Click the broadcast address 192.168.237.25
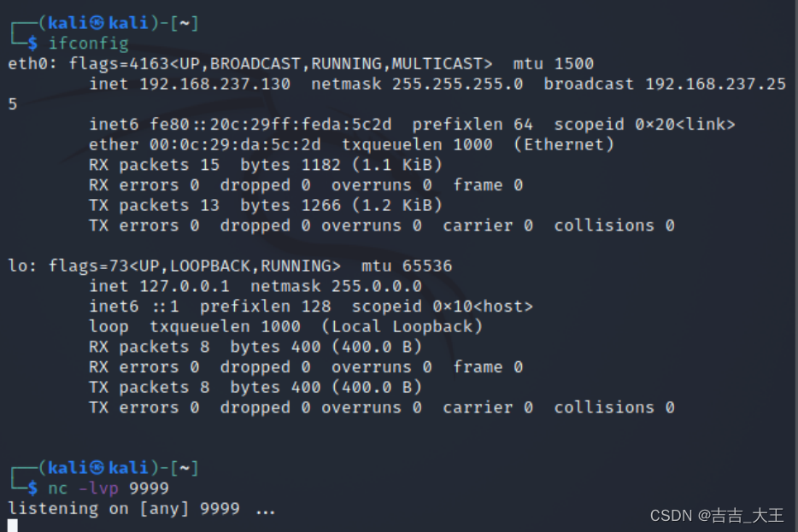 pyautogui.click(x=715, y=84)
